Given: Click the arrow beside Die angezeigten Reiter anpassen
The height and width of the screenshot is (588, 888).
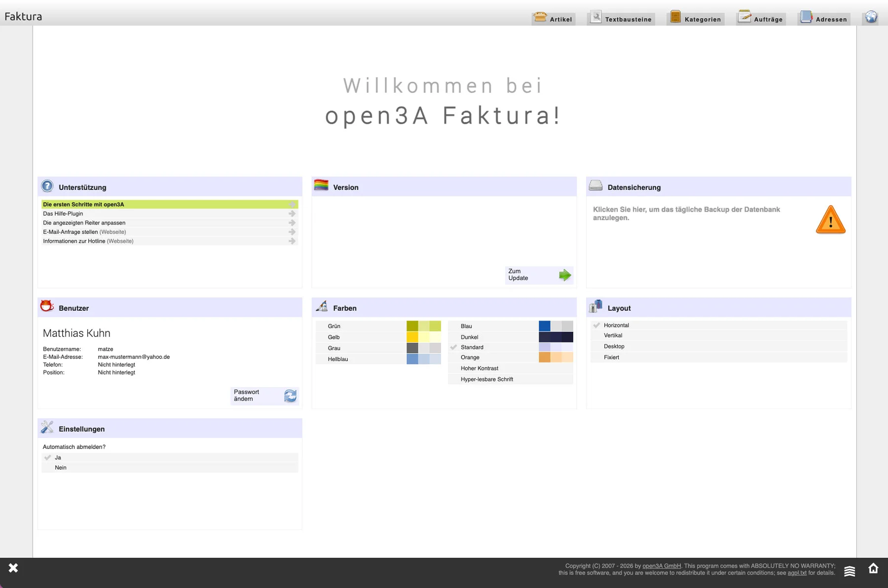Looking at the screenshot, I should 292,223.
